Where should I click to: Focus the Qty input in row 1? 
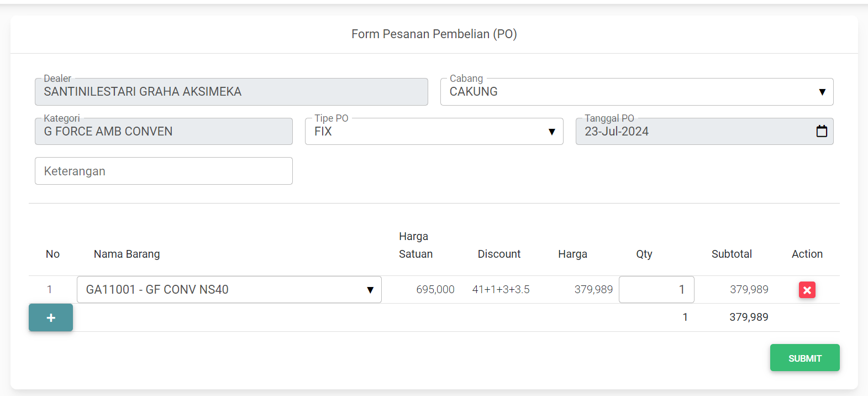point(656,290)
